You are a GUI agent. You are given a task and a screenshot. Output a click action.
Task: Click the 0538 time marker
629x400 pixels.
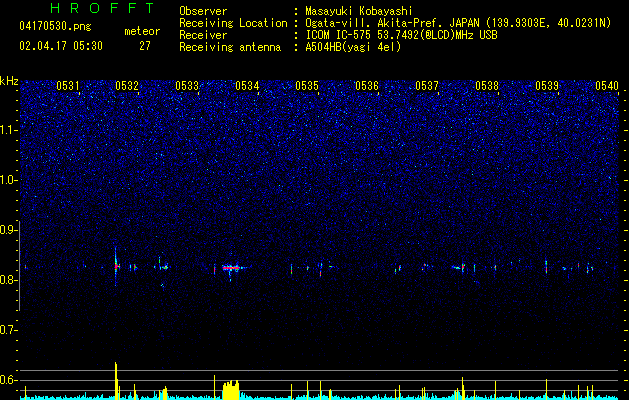(x=487, y=85)
